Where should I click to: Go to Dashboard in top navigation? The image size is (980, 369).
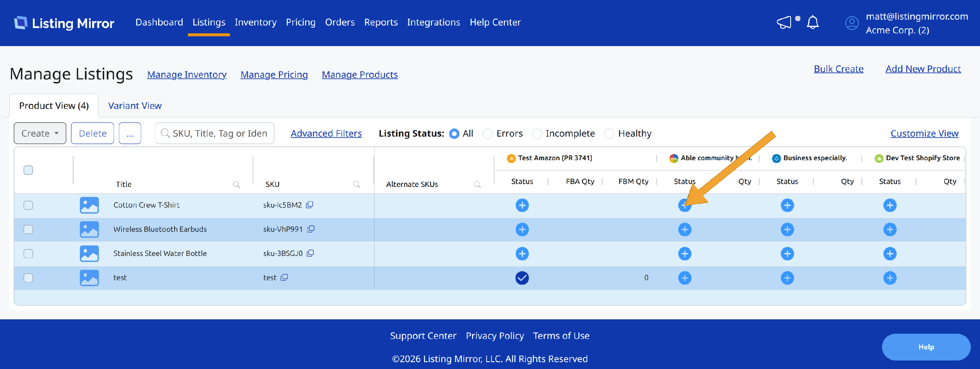click(x=159, y=22)
